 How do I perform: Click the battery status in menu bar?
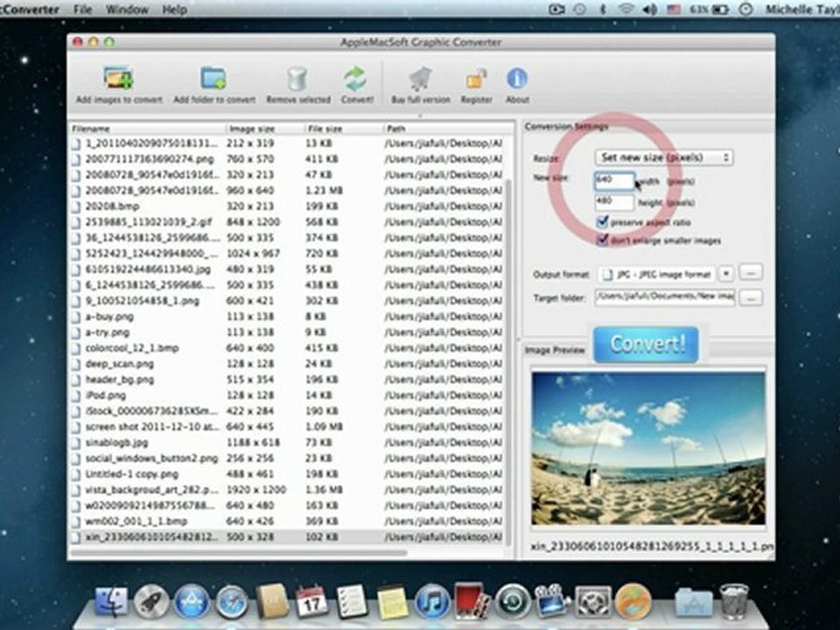coord(710,9)
